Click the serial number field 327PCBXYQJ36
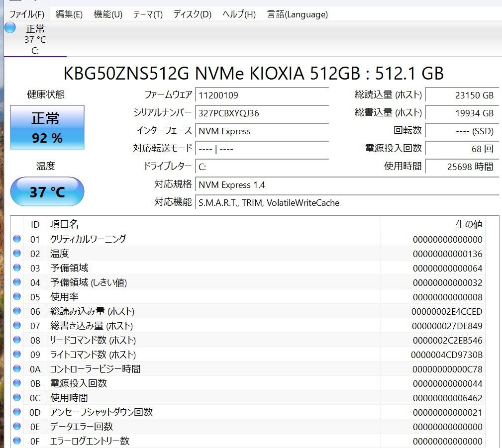The image size is (502, 448). [262, 113]
